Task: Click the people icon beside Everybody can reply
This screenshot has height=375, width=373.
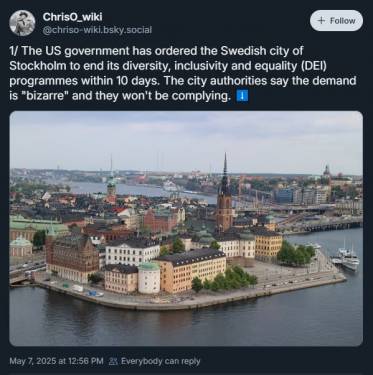Action: pos(113,361)
